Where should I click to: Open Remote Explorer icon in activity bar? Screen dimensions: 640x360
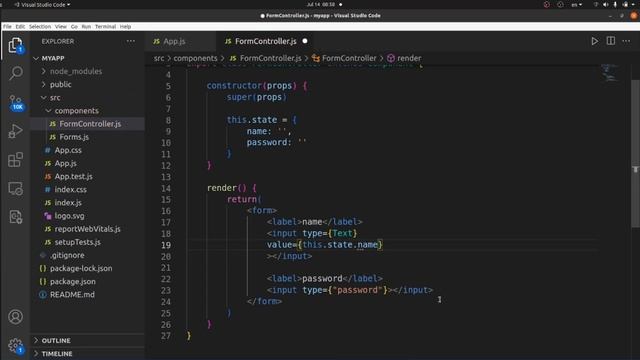(16, 189)
